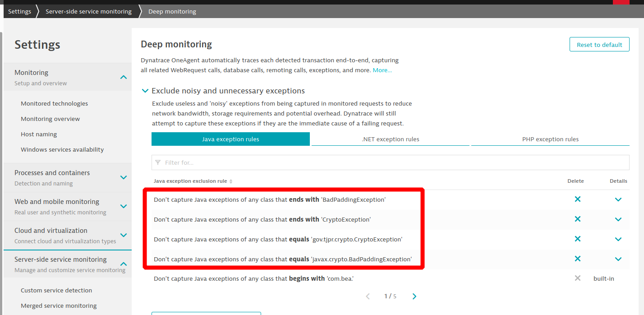644x315 pixels.
Task: Switch to the .NET exception rules tab
Action: 390,139
